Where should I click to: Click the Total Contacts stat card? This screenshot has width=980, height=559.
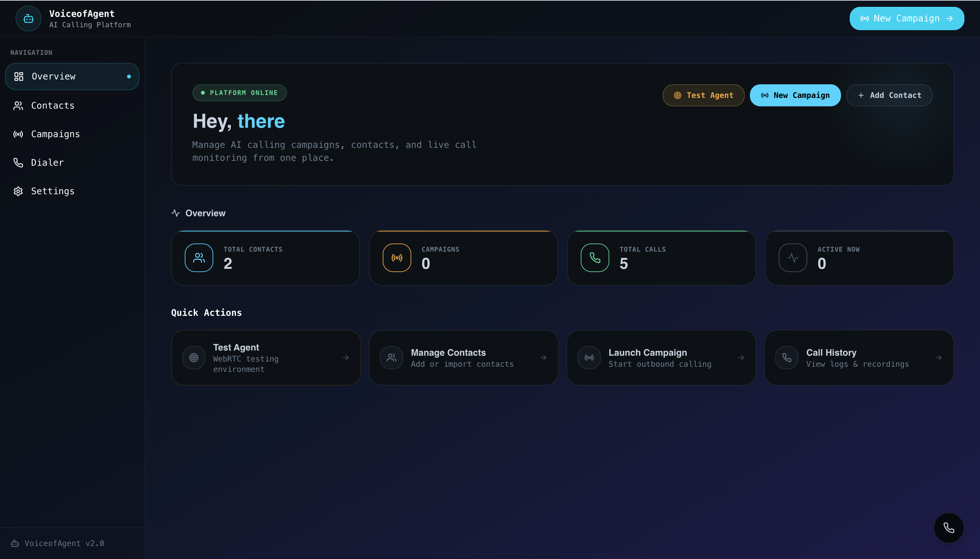265,258
